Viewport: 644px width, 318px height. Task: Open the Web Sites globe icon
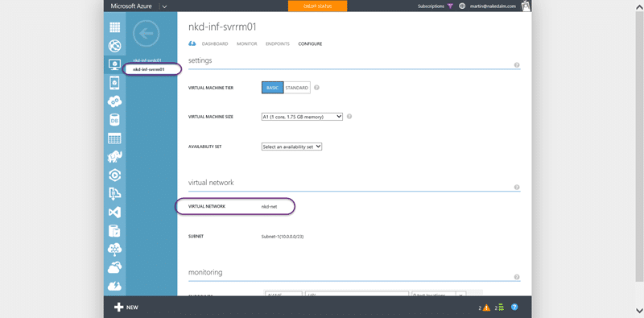click(x=114, y=46)
